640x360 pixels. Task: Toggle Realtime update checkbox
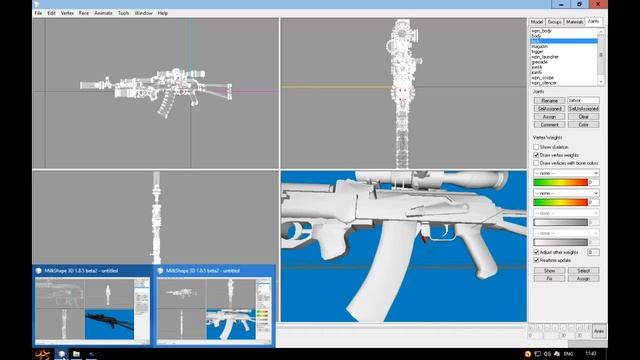tap(536, 260)
